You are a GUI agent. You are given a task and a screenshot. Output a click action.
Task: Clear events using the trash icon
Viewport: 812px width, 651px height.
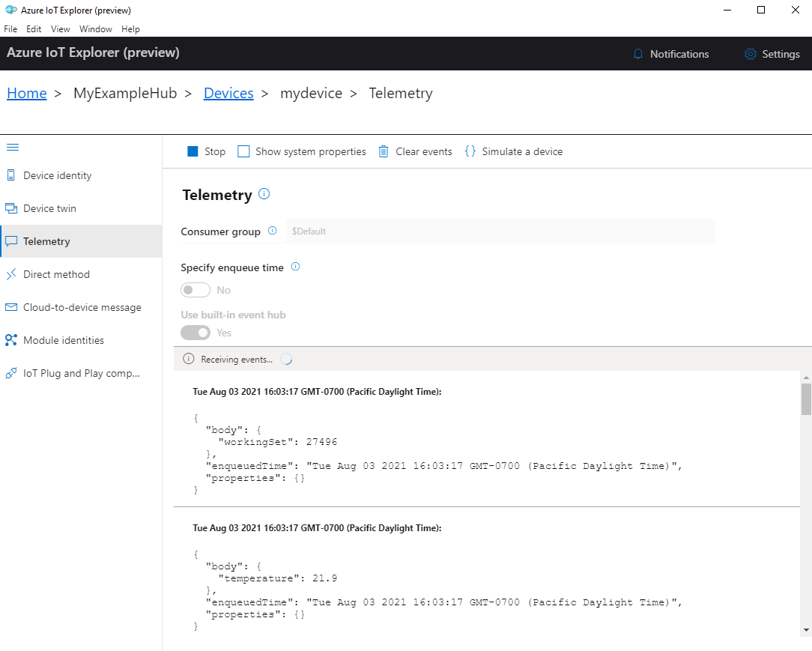(x=383, y=151)
